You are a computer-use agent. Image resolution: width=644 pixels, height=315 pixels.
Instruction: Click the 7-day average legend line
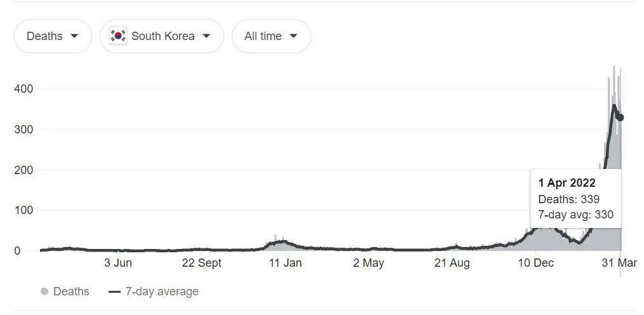coord(114,292)
